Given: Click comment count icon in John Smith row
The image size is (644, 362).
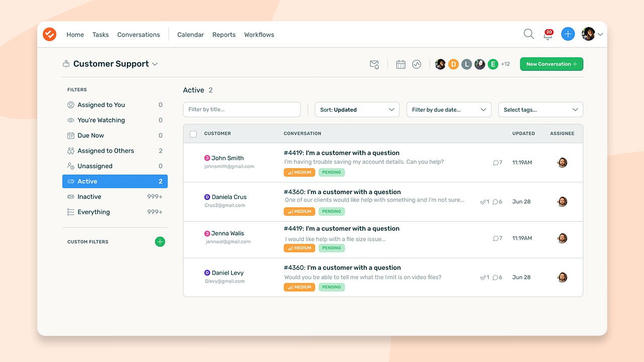Looking at the screenshot, I should tap(498, 163).
